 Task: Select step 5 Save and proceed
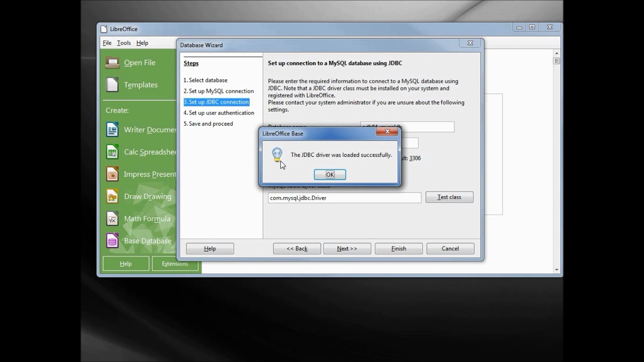click(208, 124)
